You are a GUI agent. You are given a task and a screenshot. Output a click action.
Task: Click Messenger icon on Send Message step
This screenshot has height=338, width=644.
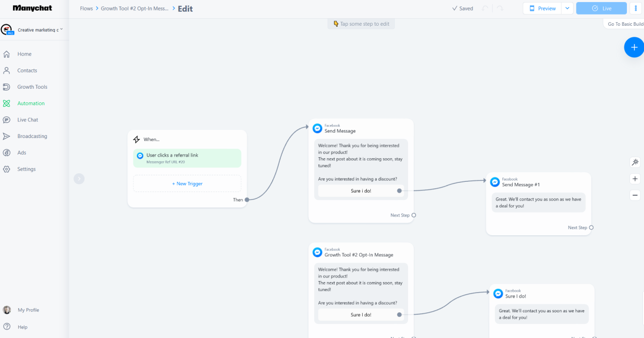point(317,128)
